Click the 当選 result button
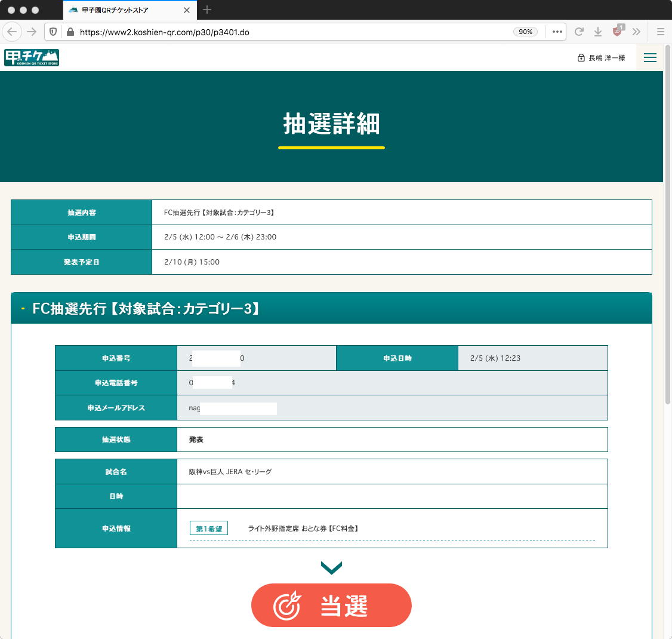This screenshot has width=672, height=639. pyautogui.click(x=331, y=605)
